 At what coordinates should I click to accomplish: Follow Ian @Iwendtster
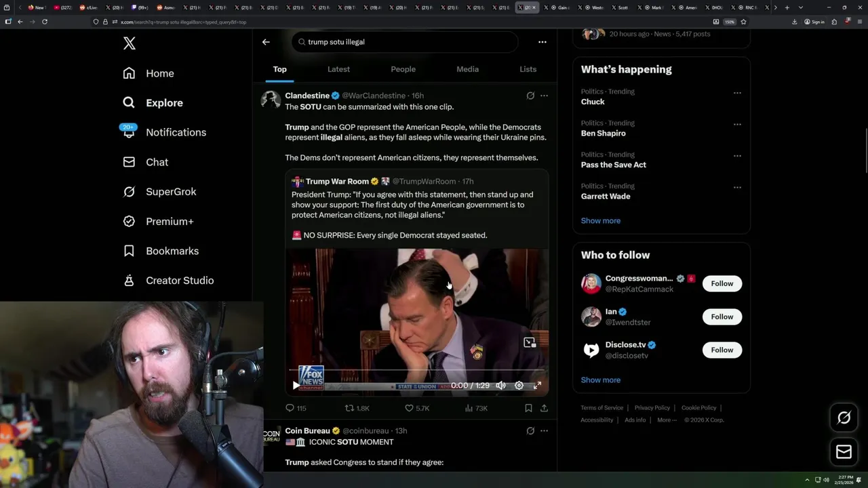click(x=722, y=317)
